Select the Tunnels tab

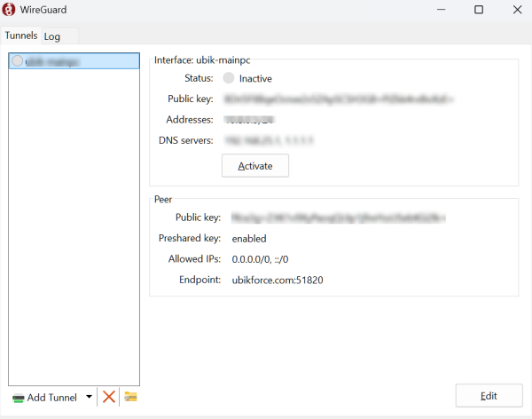tap(21, 36)
